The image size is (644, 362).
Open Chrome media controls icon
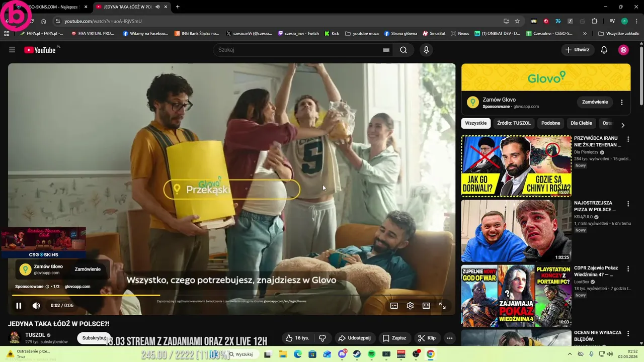point(612,21)
